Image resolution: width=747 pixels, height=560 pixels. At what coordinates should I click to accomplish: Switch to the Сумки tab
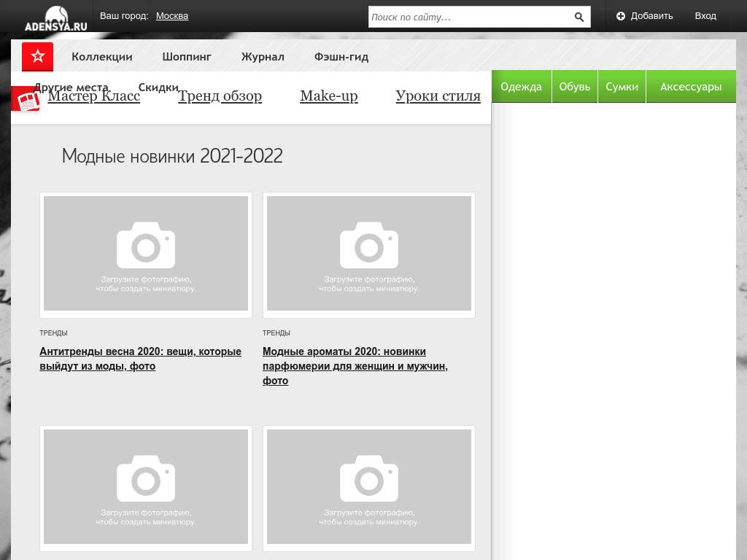(622, 87)
